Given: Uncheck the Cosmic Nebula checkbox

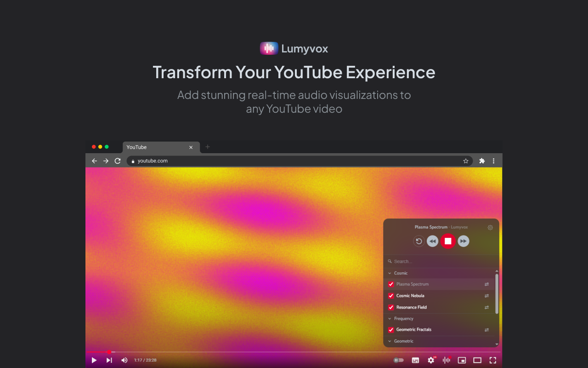Looking at the screenshot, I should pyautogui.click(x=391, y=296).
